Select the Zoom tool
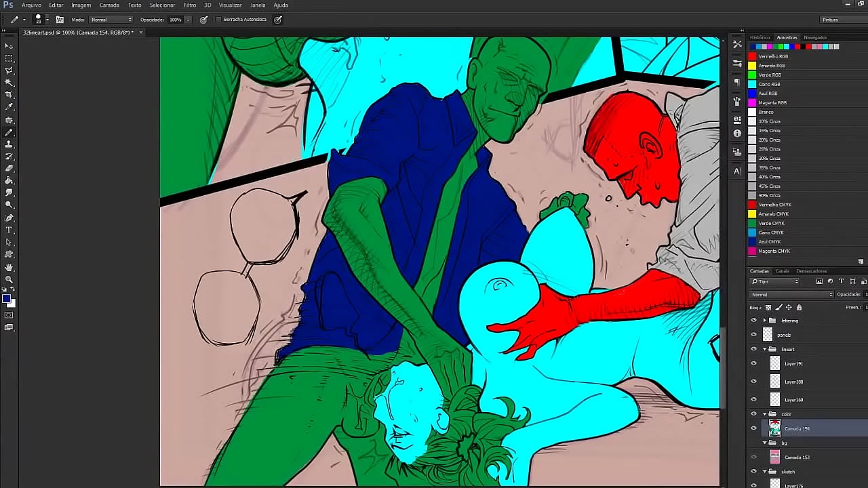This screenshot has width=868, height=488. click(9, 279)
